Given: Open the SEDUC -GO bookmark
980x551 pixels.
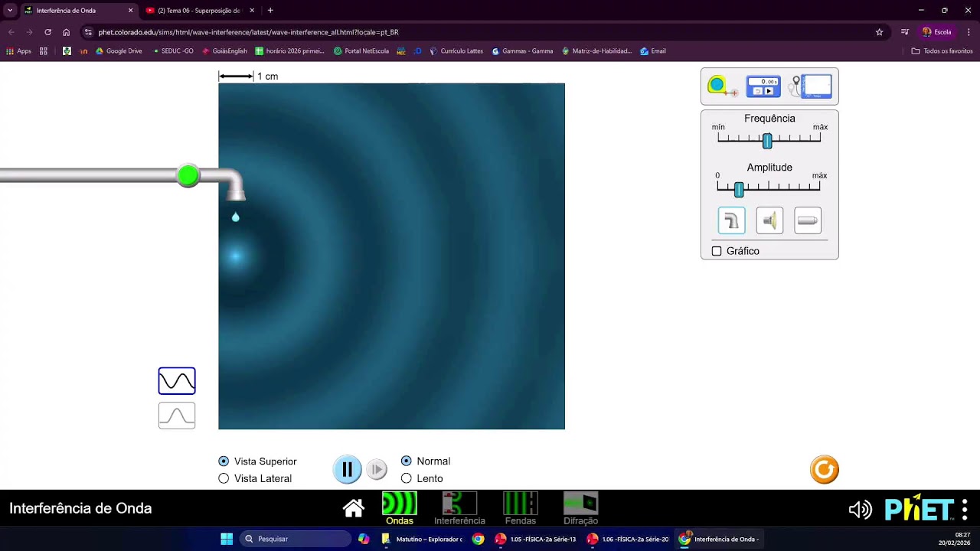Looking at the screenshot, I should click(x=172, y=51).
